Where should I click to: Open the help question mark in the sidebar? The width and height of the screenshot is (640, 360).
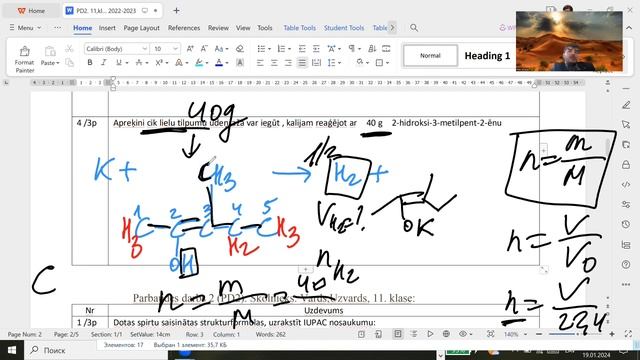point(626,264)
